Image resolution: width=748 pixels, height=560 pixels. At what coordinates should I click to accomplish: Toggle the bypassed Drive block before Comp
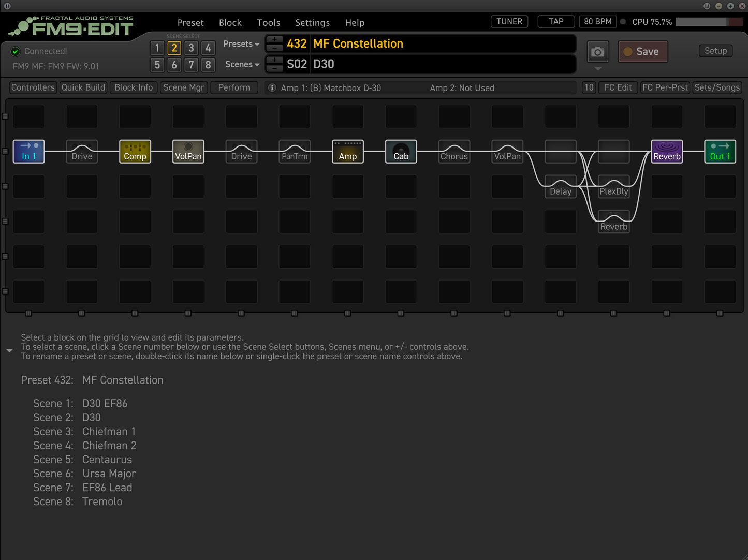pyautogui.click(x=81, y=151)
